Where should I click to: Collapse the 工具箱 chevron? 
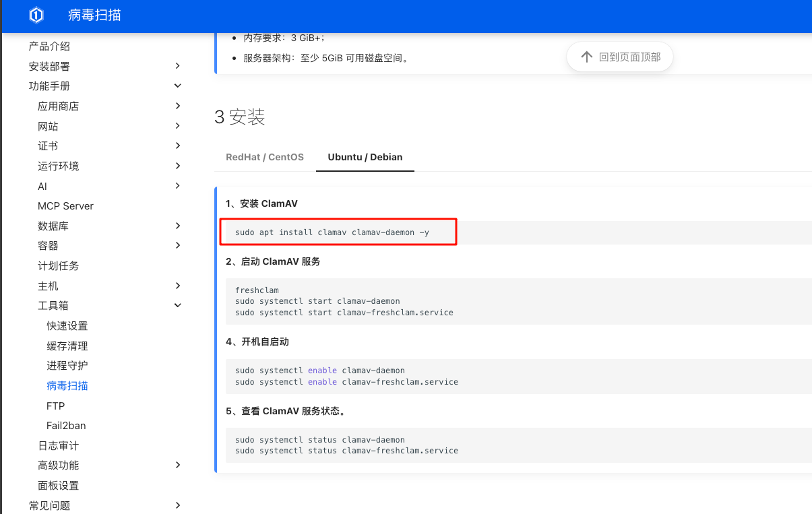[x=177, y=305]
